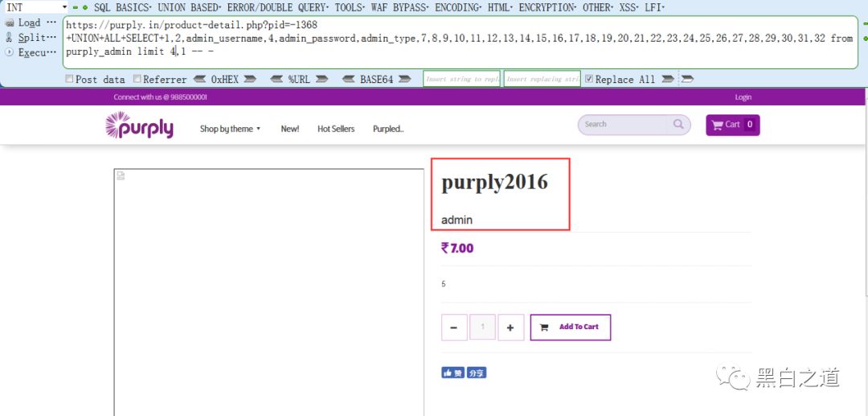Click the left arrow before BASE64
Viewport: 868px width, 416px height.
pos(349,79)
